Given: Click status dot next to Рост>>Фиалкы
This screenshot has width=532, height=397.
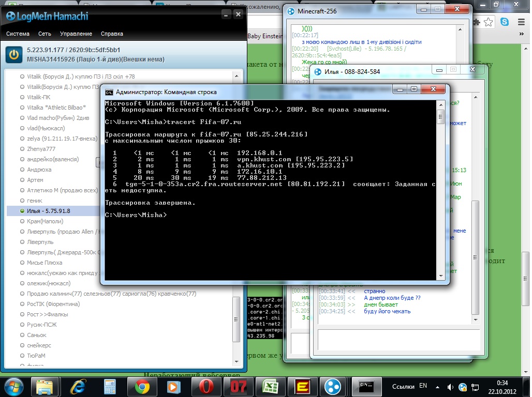Looking at the screenshot, I should tap(22, 314).
